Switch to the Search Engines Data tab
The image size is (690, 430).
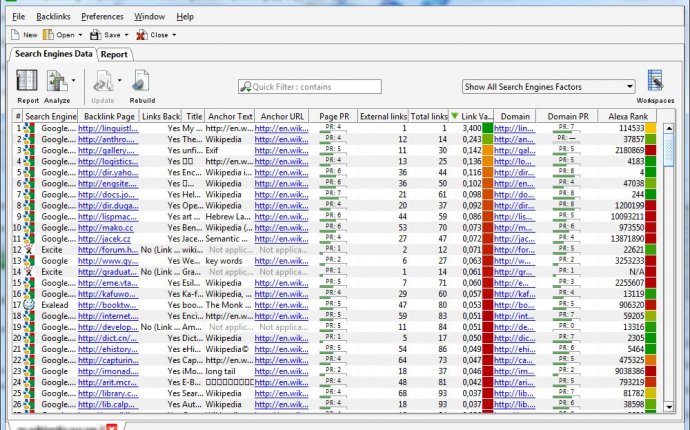pyautogui.click(x=53, y=54)
